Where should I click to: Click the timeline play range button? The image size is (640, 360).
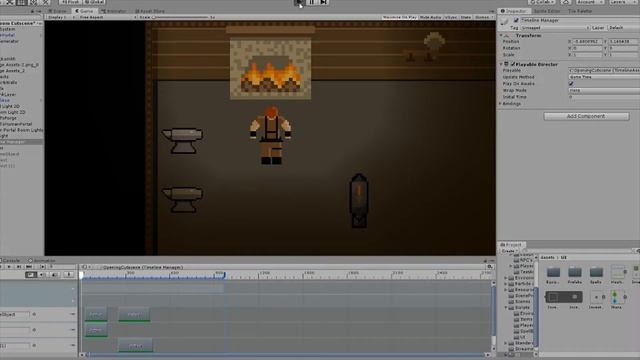click(42, 267)
